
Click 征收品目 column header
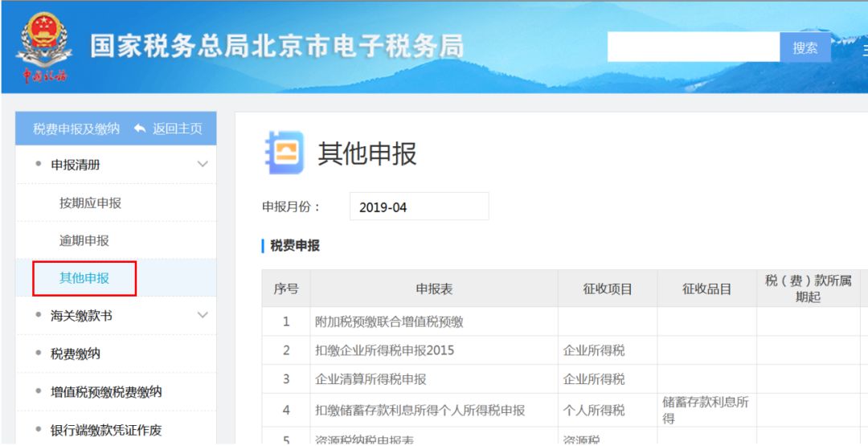click(707, 288)
